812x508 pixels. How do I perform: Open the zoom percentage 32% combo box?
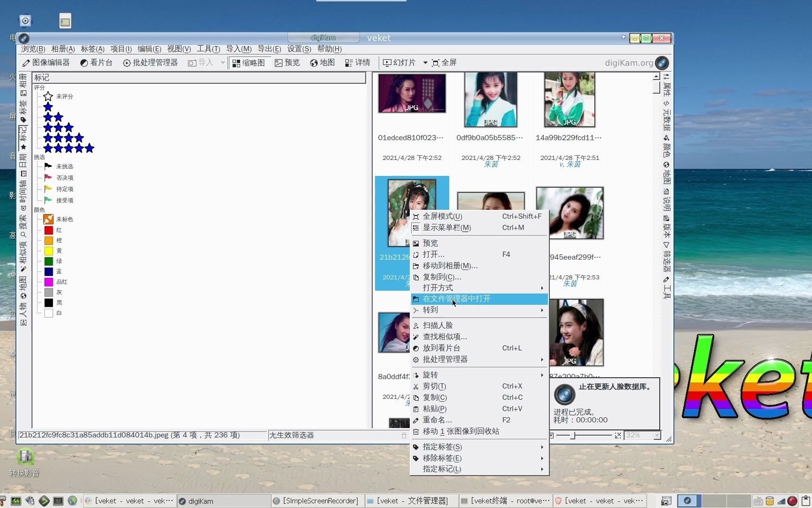click(x=642, y=436)
